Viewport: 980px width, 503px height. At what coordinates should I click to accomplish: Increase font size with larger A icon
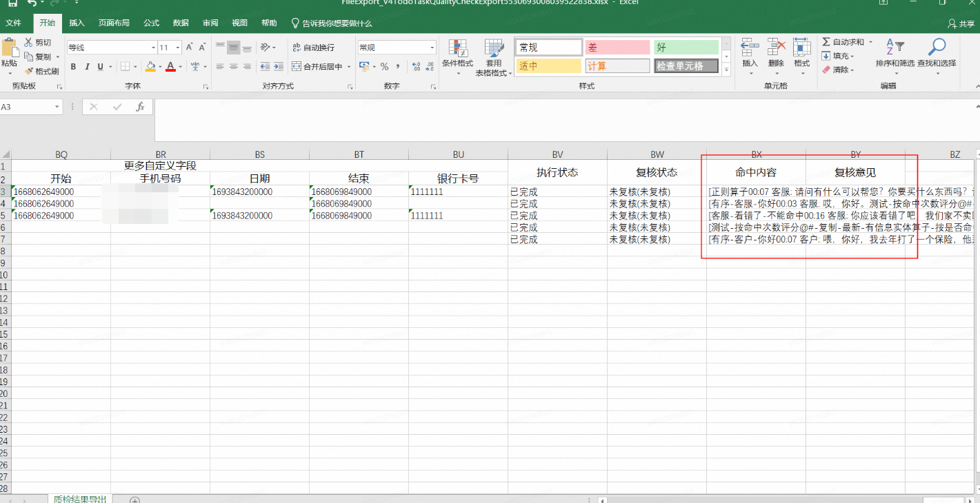click(x=191, y=48)
